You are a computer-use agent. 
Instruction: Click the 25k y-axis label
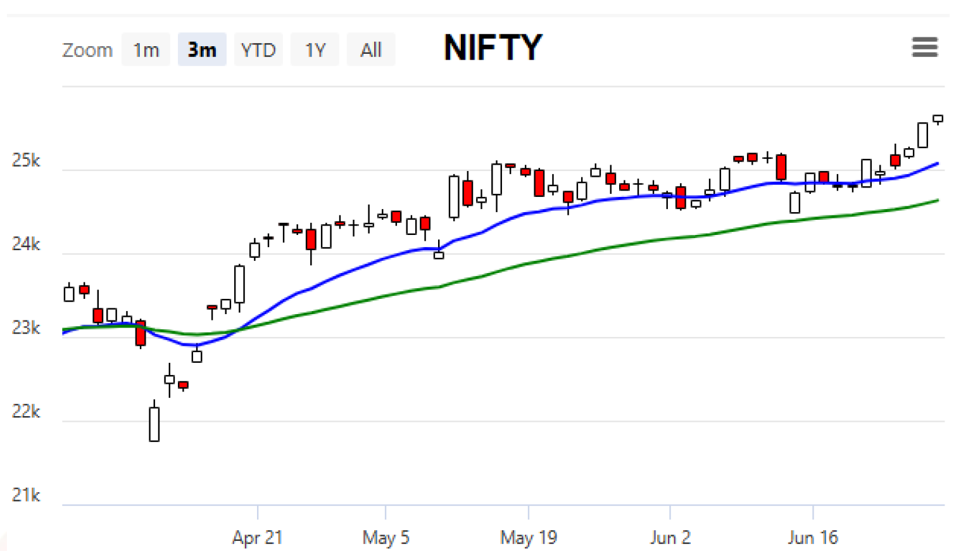click(26, 161)
